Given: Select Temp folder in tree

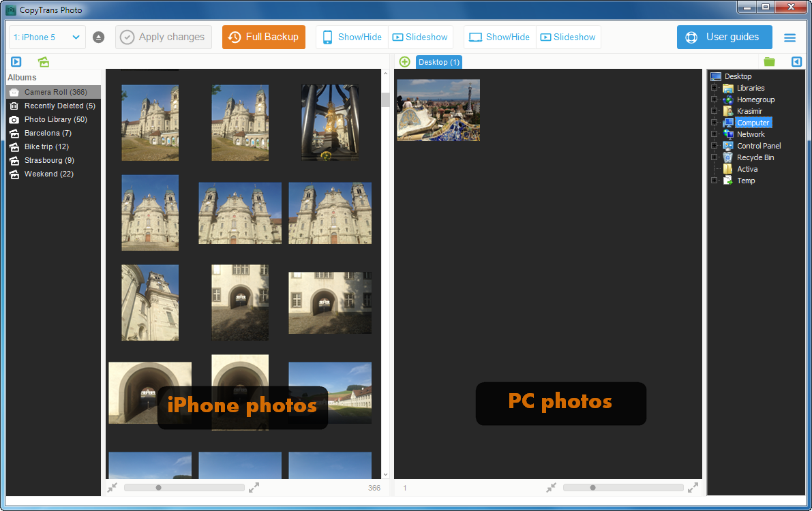Looking at the screenshot, I should 746,181.
